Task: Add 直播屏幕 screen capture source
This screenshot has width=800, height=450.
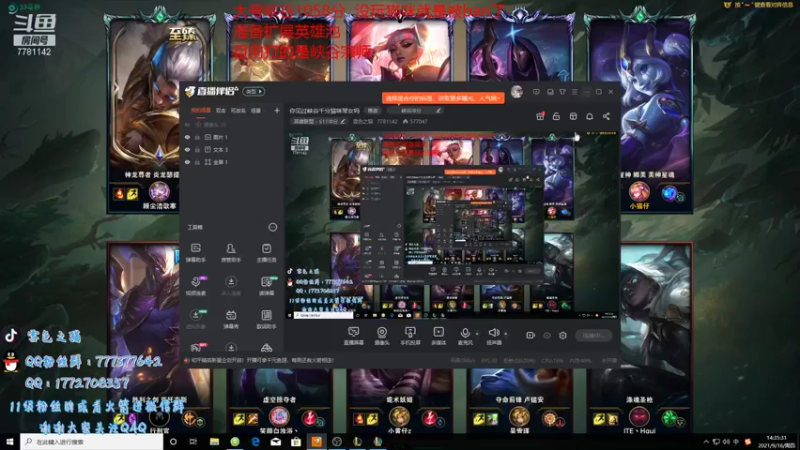Action: pos(353,336)
